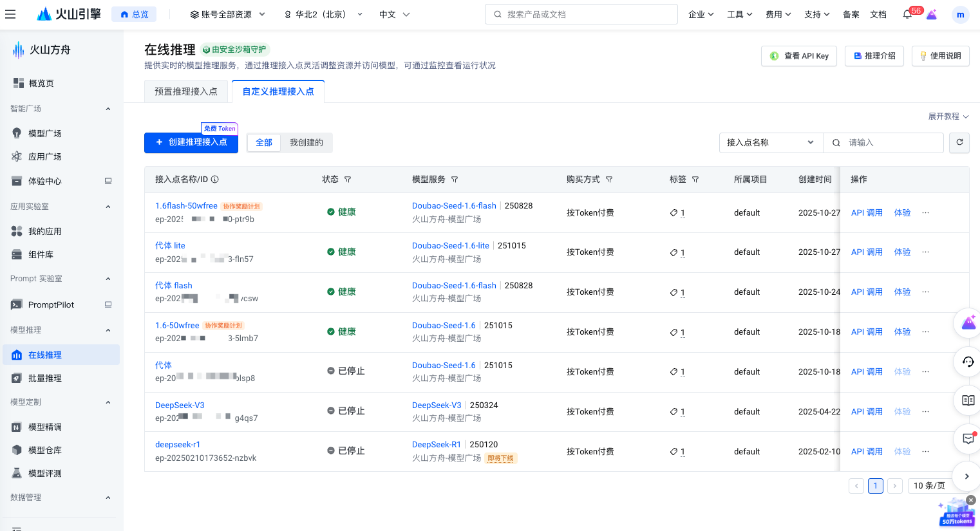Open floating feedback message icon
Viewport: 980px width, 531px height.
(968, 438)
